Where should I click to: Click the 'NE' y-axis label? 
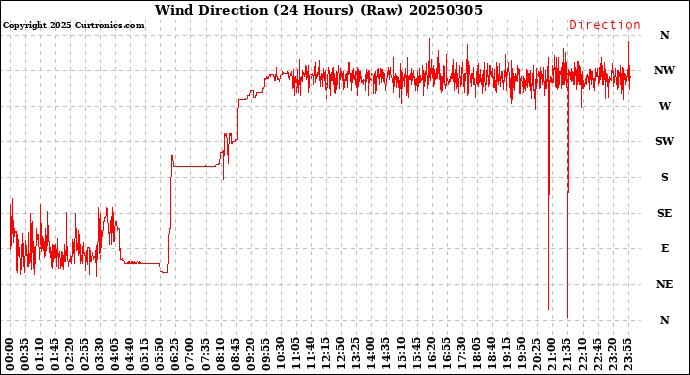[664, 284]
